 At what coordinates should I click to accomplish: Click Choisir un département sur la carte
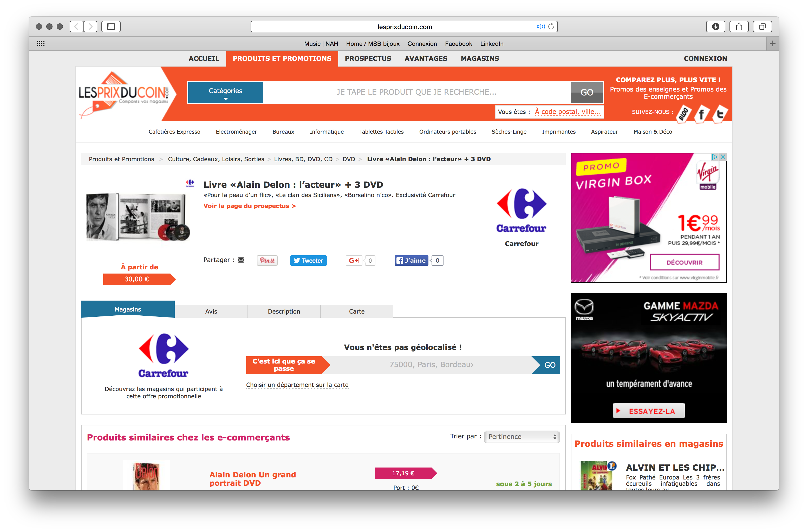pos(297,385)
